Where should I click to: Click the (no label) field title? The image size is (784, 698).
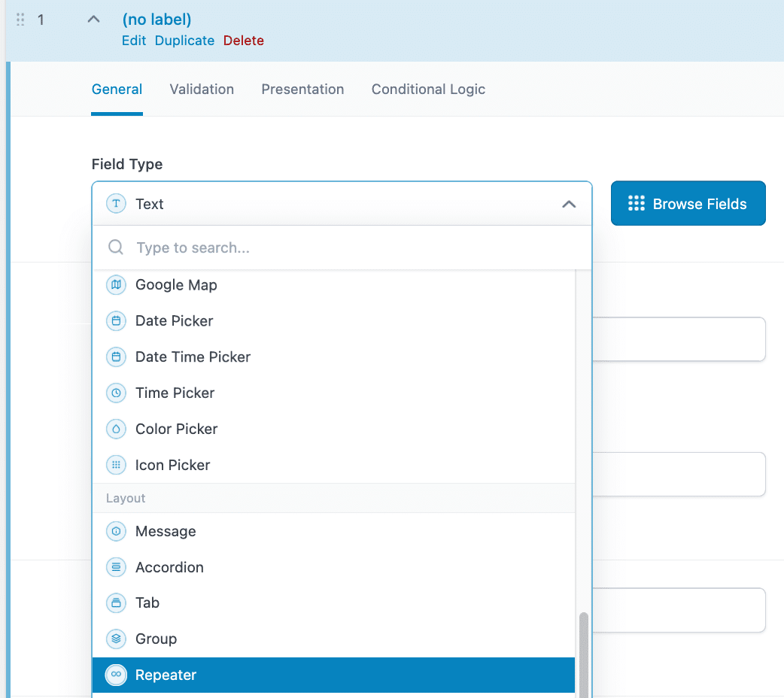[157, 20]
